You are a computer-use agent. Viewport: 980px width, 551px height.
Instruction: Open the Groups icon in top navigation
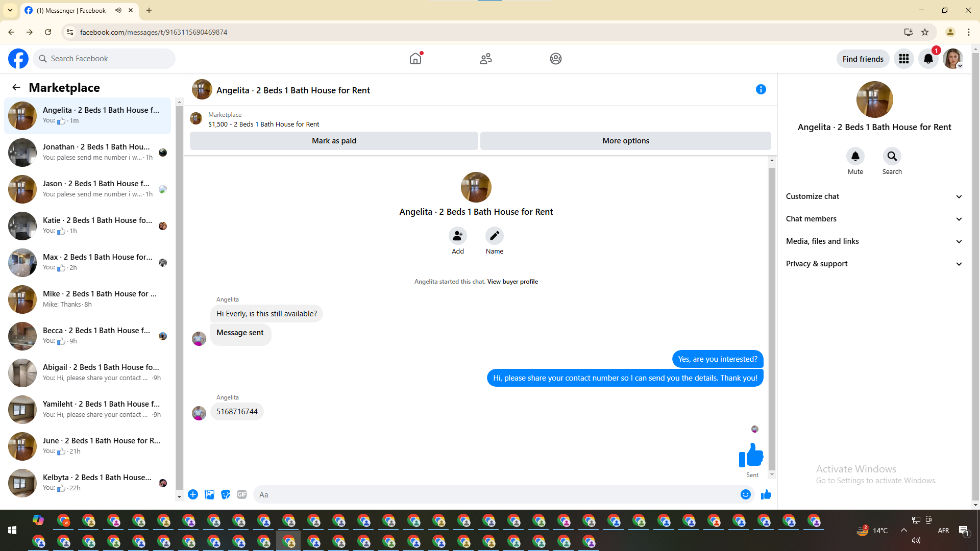pyautogui.click(x=556, y=59)
